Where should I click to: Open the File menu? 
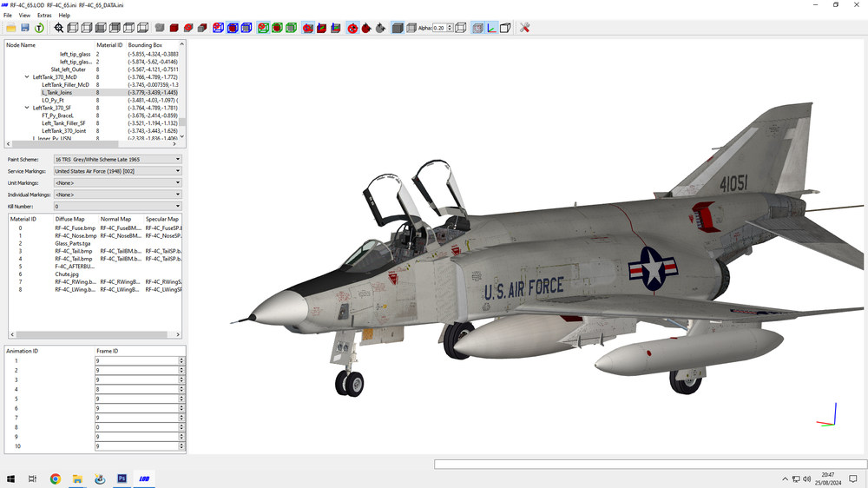click(8, 16)
